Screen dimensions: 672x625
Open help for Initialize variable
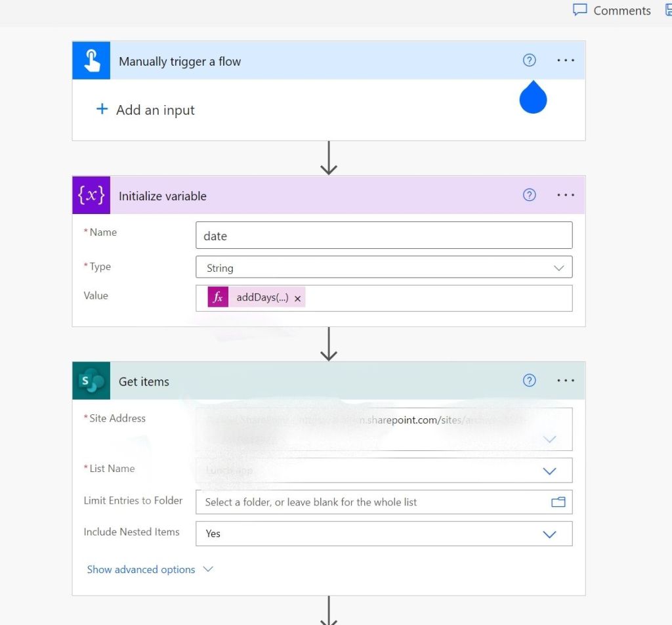pos(529,195)
